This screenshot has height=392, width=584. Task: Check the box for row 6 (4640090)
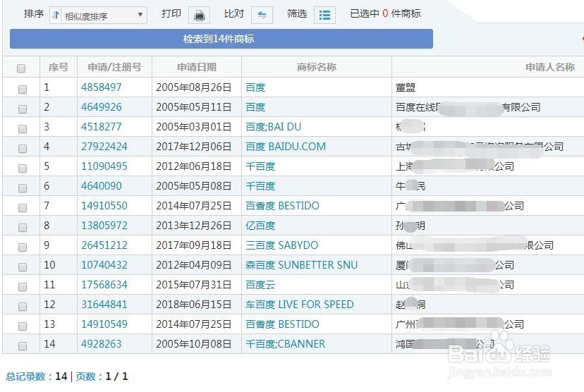coord(23,188)
